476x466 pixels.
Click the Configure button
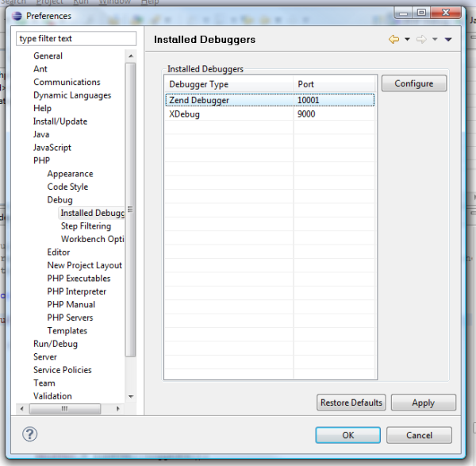tap(414, 83)
